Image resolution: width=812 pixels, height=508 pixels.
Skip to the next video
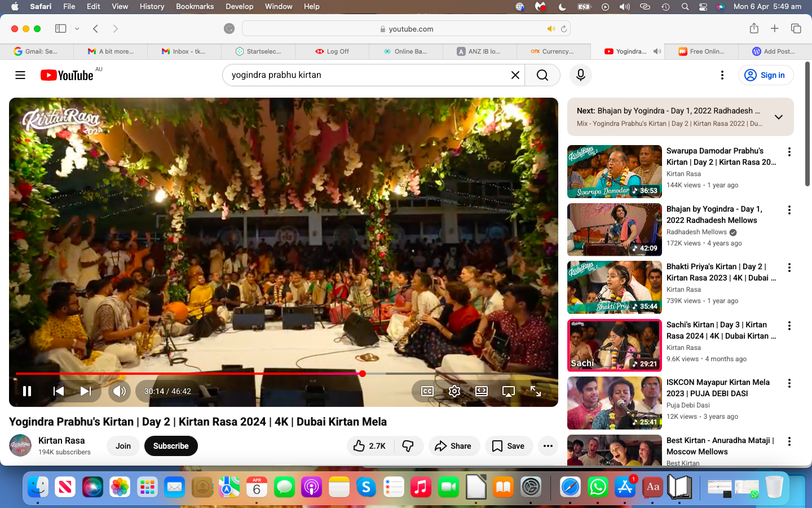pos(86,391)
